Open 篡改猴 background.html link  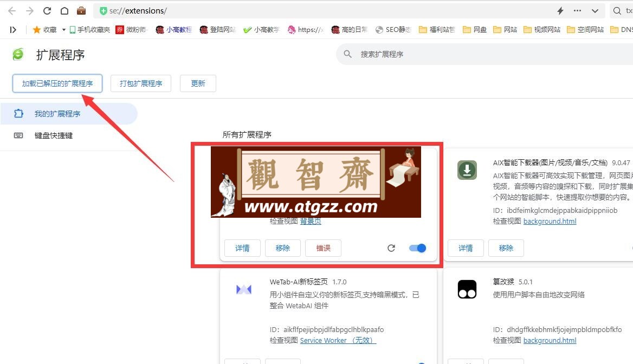(550, 341)
